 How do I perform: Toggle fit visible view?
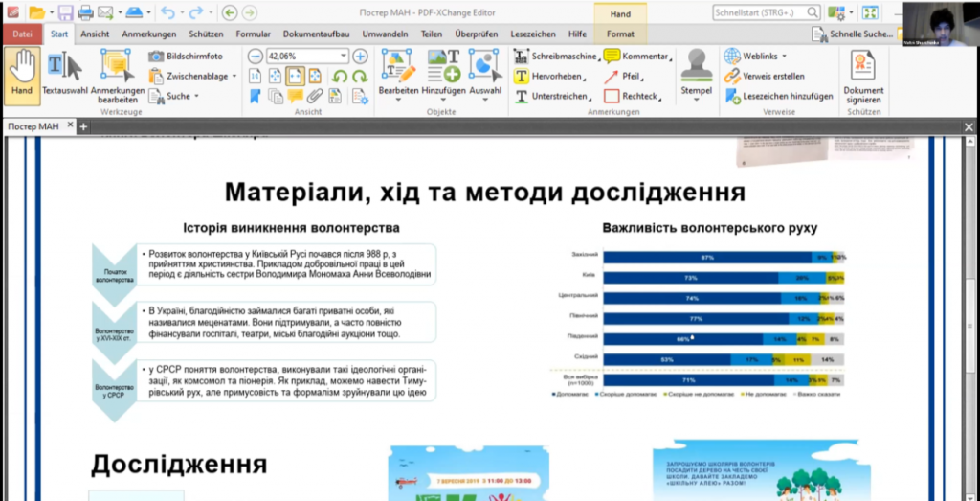pos(315,77)
